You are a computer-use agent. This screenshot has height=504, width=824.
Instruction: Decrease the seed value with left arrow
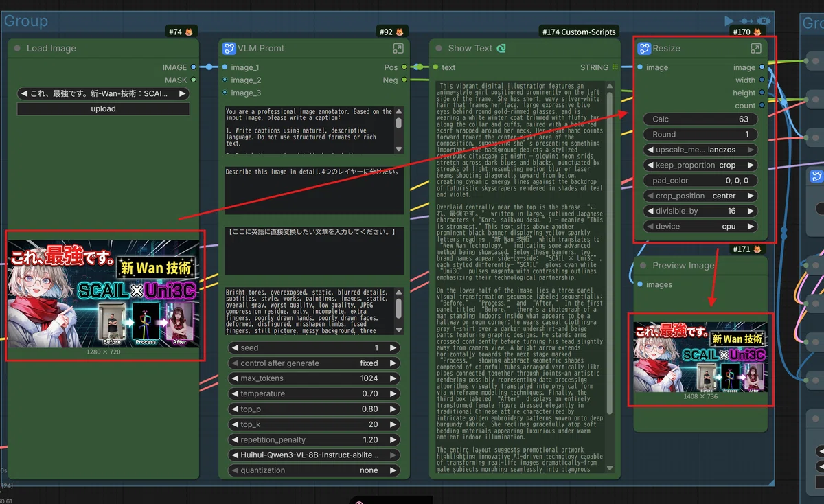tap(235, 348)
